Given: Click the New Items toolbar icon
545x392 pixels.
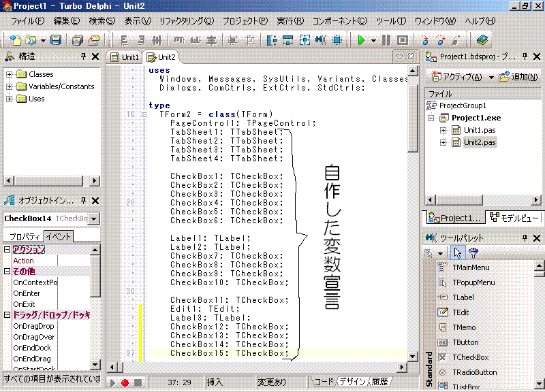Looking at the screenshot, I should pos(15,40).
